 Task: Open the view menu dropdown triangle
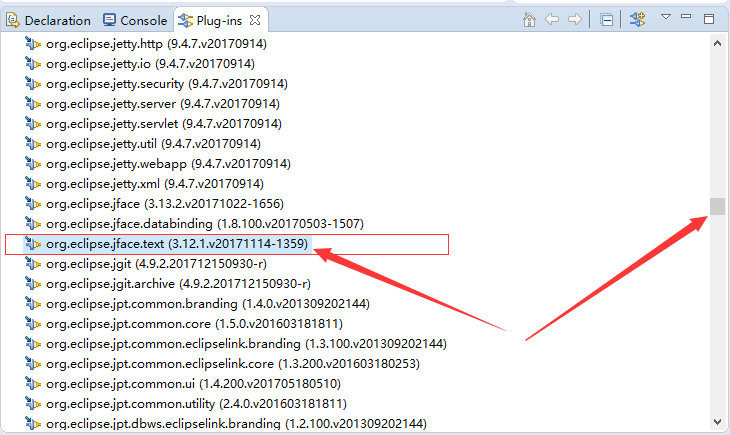click(x=666, y=17)
